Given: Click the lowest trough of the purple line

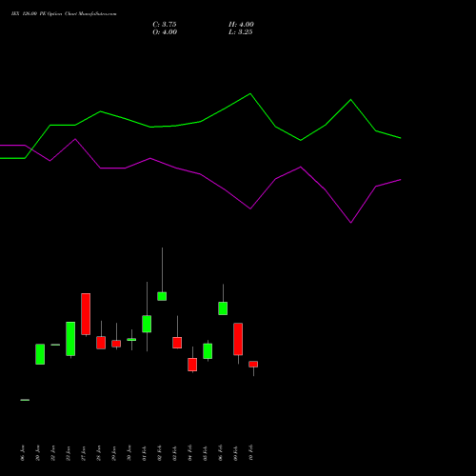Looking at the screenshot, I should (350, 223).
